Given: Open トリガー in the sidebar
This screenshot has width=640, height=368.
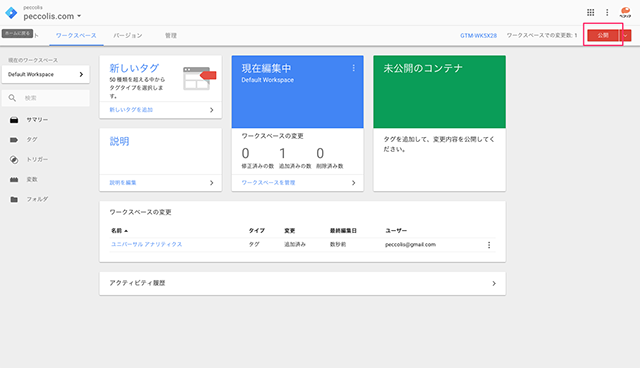Looking at the screenshot, I should tap(37, 160).
